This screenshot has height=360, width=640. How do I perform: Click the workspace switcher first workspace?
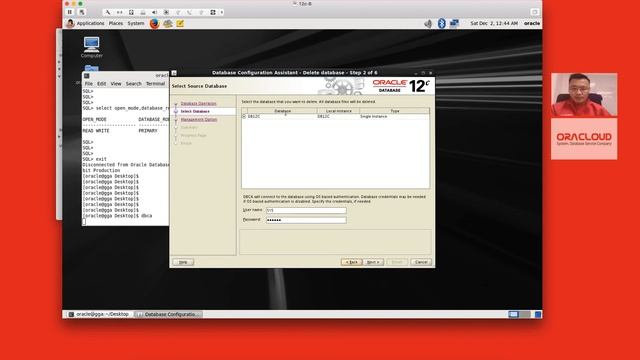pyautogui.click(x=513, y=314)
